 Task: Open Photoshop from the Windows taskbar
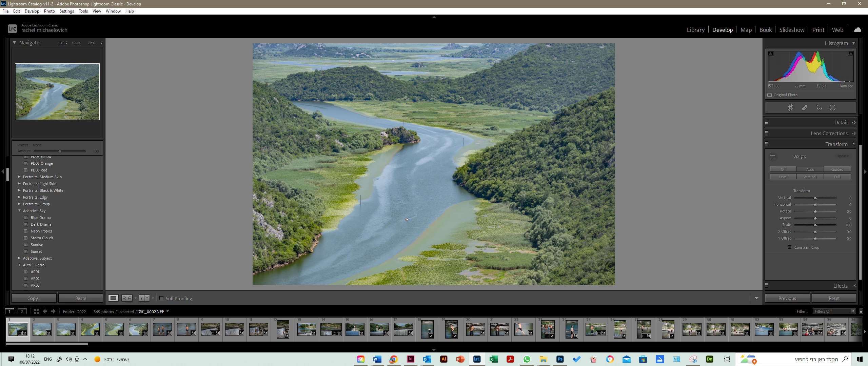coord(560,359)
